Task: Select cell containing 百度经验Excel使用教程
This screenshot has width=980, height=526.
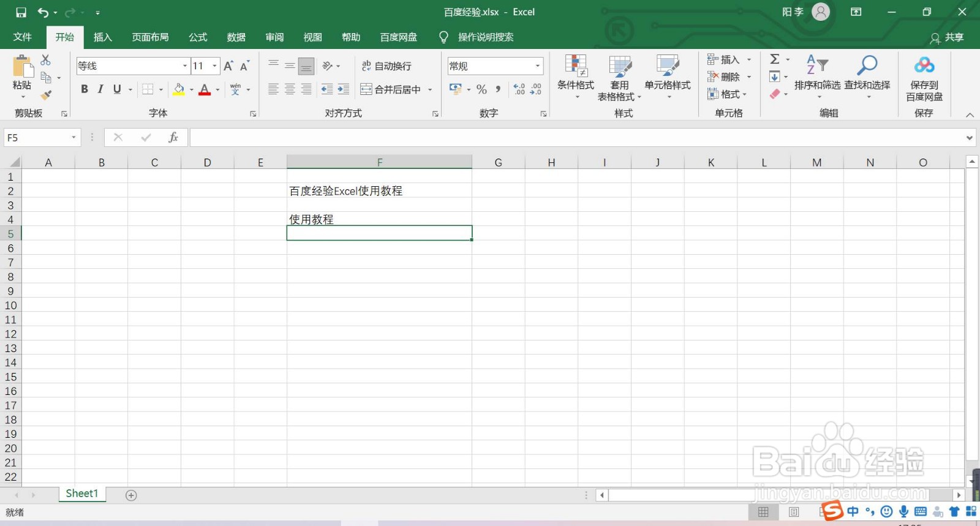Action: point(379,190)
